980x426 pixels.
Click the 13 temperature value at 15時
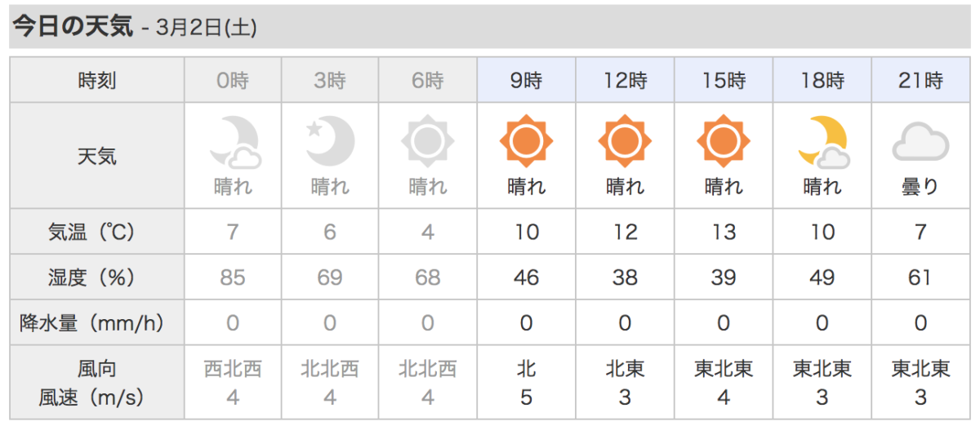[723, 232]
